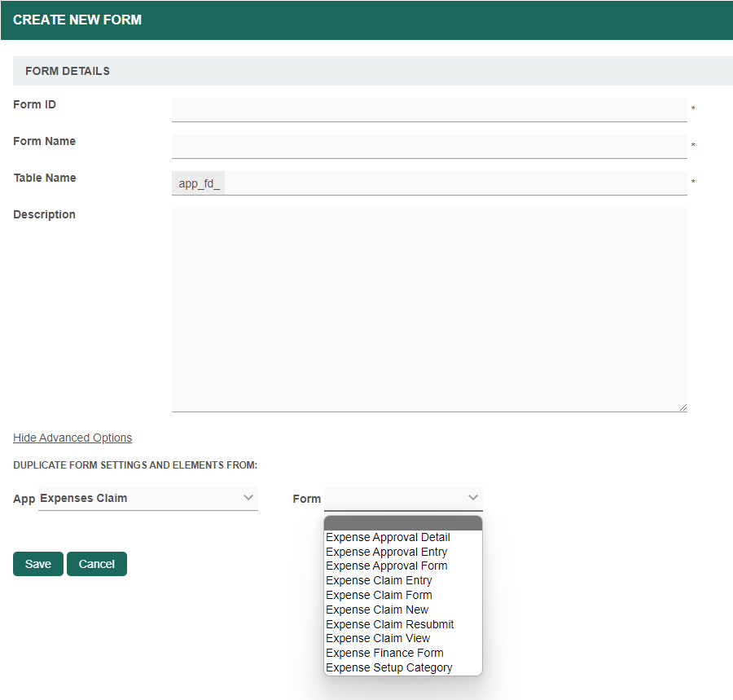Collapse the Form dropdown via its chevron
733x700 pixels.
click(x=472, y=498)
